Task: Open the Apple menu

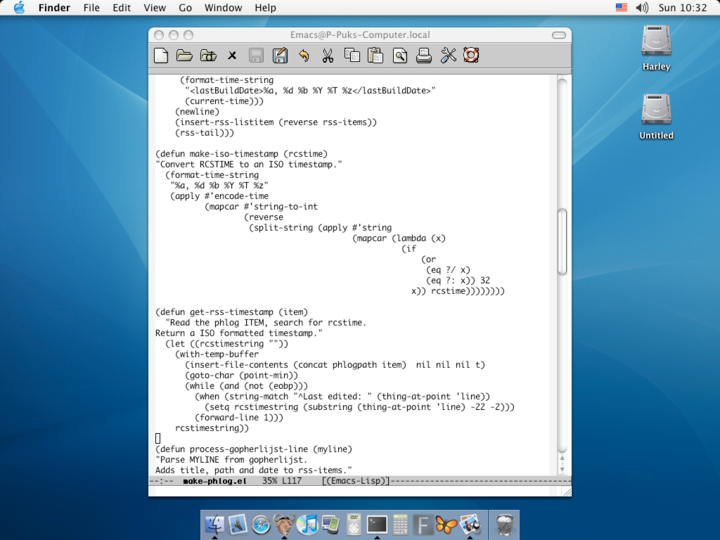Action: point(19,7)
